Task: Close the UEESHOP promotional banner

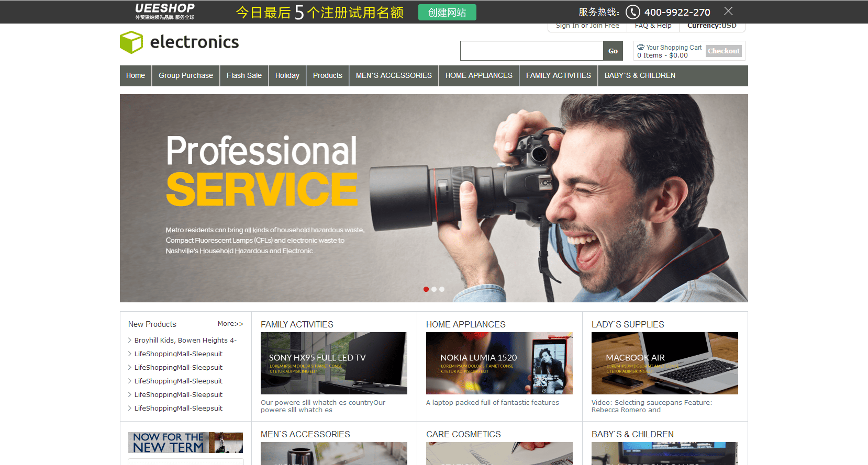Action: [728, 11]
